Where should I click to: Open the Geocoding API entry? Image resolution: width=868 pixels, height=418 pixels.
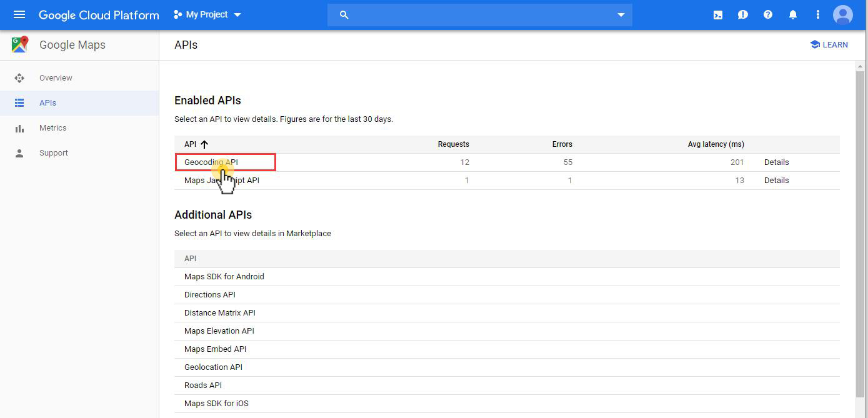pyautogui.click(x=211, y=162)
